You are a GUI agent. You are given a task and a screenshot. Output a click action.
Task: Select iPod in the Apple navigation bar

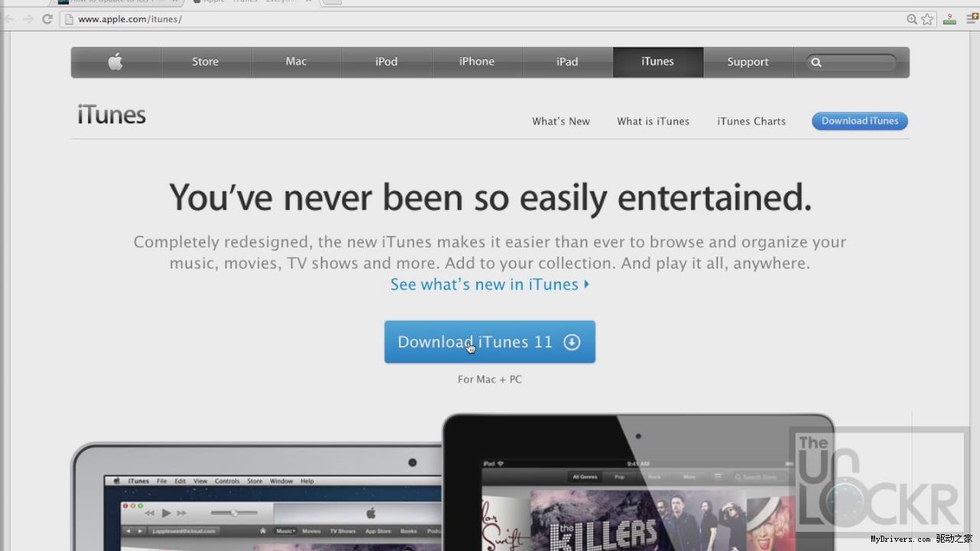coord(387,62)
